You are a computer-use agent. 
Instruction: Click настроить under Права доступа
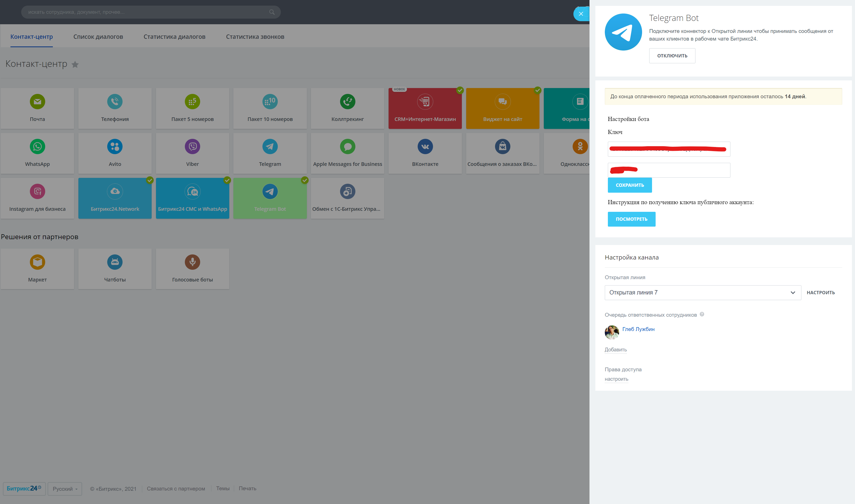616,379
